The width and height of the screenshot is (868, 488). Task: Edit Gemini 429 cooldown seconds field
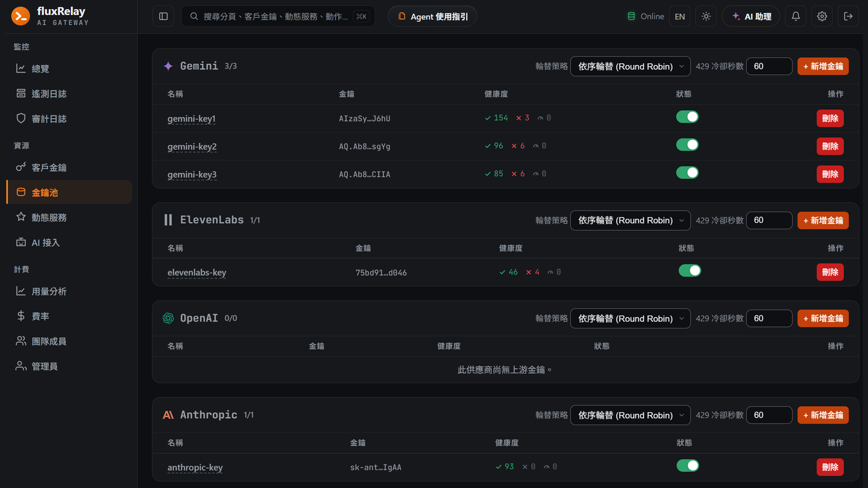click(769, 66)
